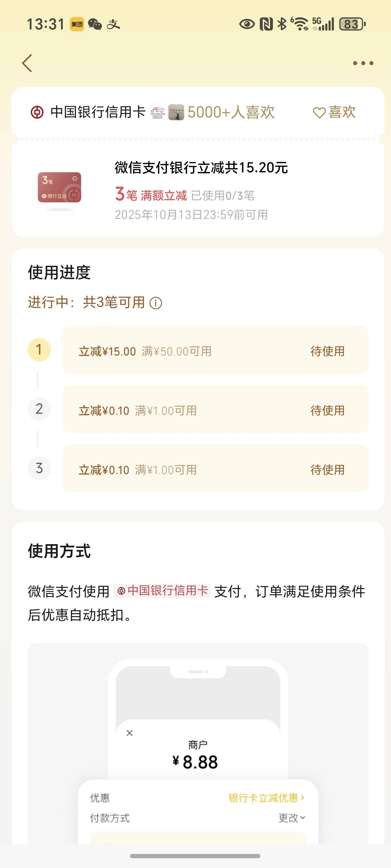Tap the bottom home gesture bar
Screen dimensions: 391x868
[195, 856]
